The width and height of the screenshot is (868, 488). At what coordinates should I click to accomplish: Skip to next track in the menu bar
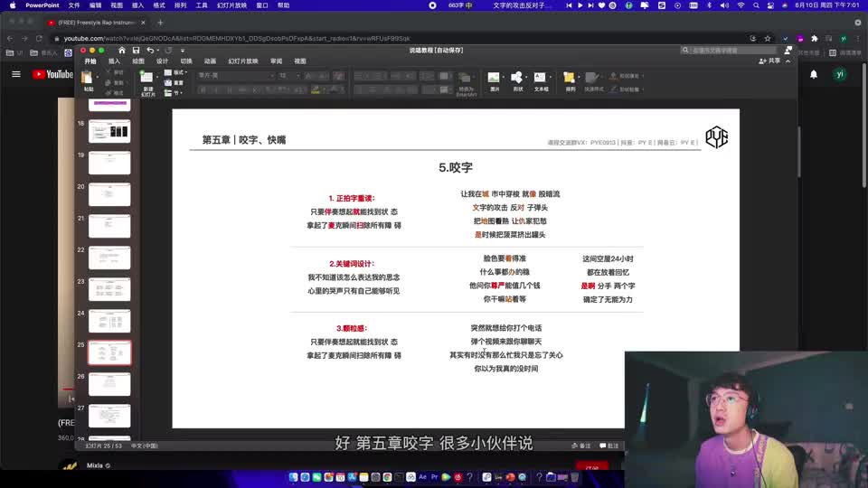(x=590, y=5)
